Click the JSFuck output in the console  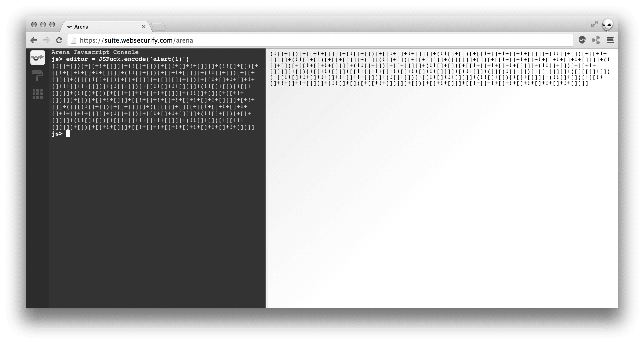[155, 97]
